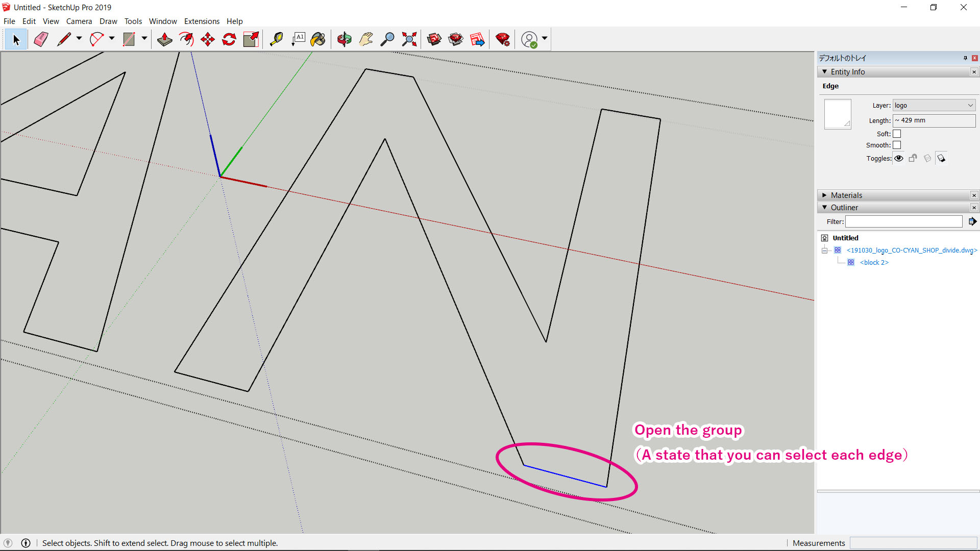Open the Rectangle tool dropdown arrow
This screenshot has height=551, width=980.
[144, 39]
